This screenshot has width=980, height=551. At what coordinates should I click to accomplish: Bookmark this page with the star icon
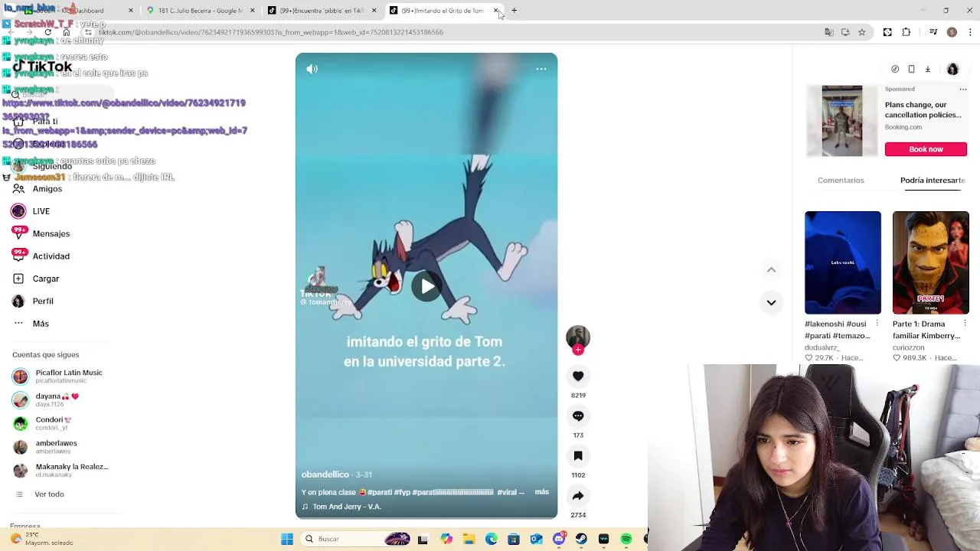click(862, 32)
